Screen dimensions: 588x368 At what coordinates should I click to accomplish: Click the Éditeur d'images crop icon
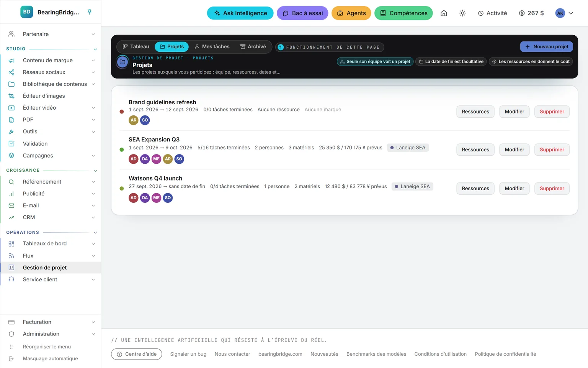point(11,96)
